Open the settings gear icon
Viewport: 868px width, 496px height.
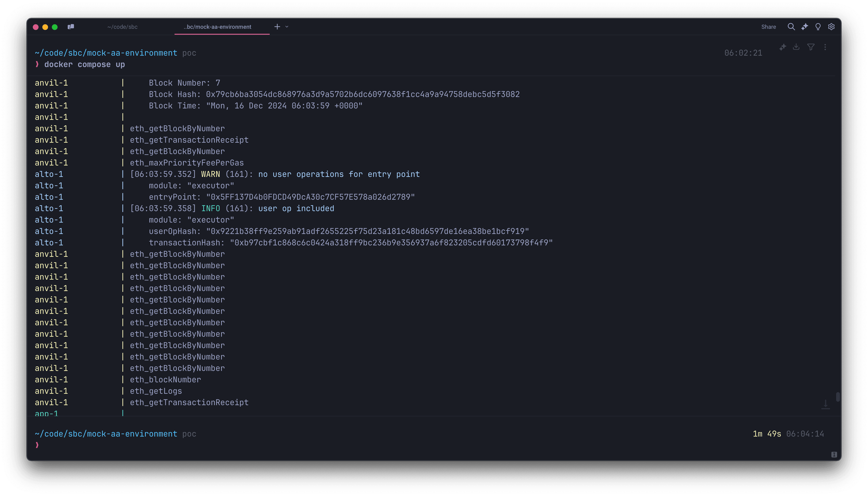831,27
